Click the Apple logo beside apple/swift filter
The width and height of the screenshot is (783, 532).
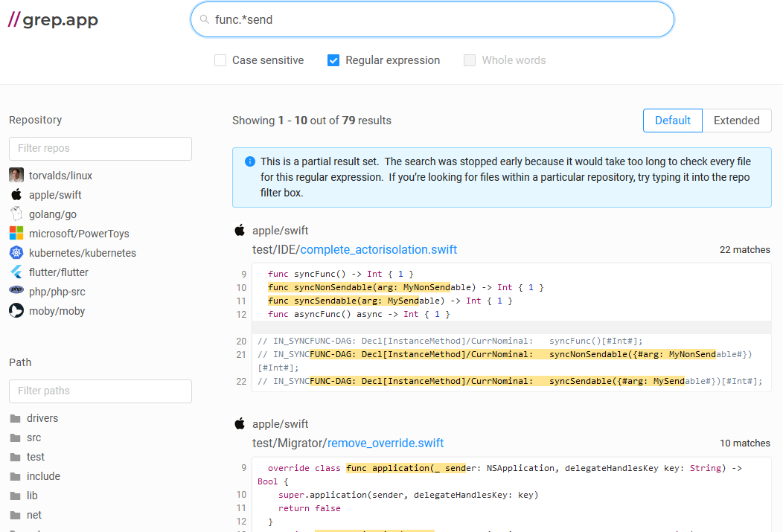(16, 195)
